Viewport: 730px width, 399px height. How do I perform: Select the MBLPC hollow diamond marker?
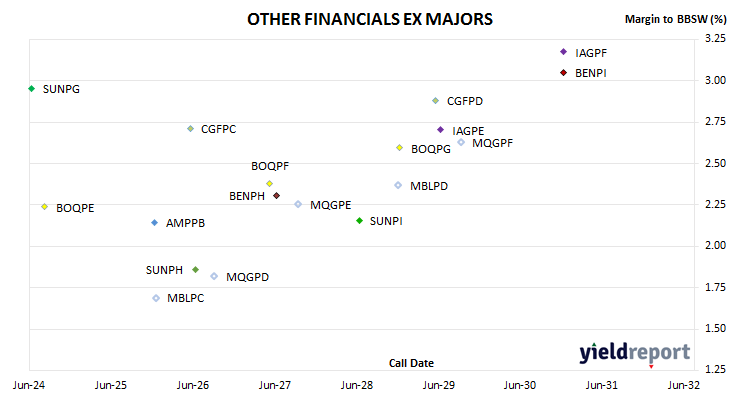[156, 298]
